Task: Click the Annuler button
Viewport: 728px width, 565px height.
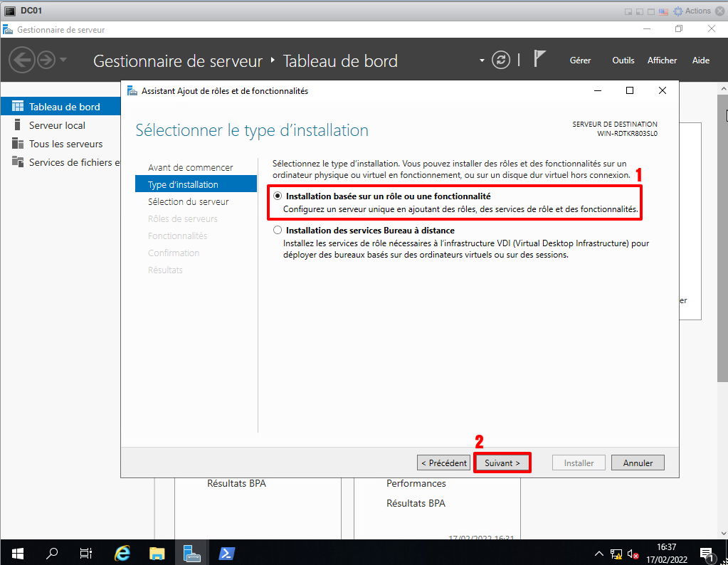Action: [638, 463]
